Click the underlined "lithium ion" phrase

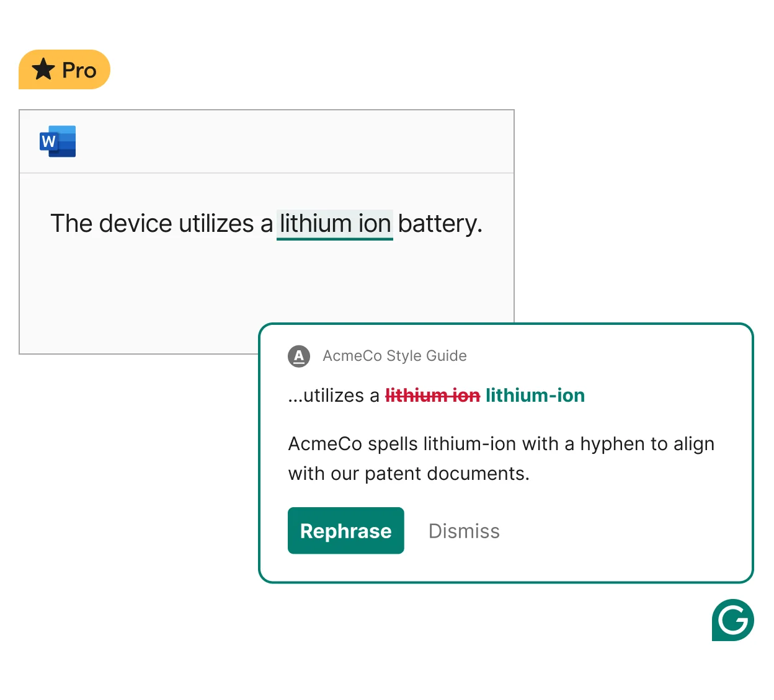click(335, 224)
